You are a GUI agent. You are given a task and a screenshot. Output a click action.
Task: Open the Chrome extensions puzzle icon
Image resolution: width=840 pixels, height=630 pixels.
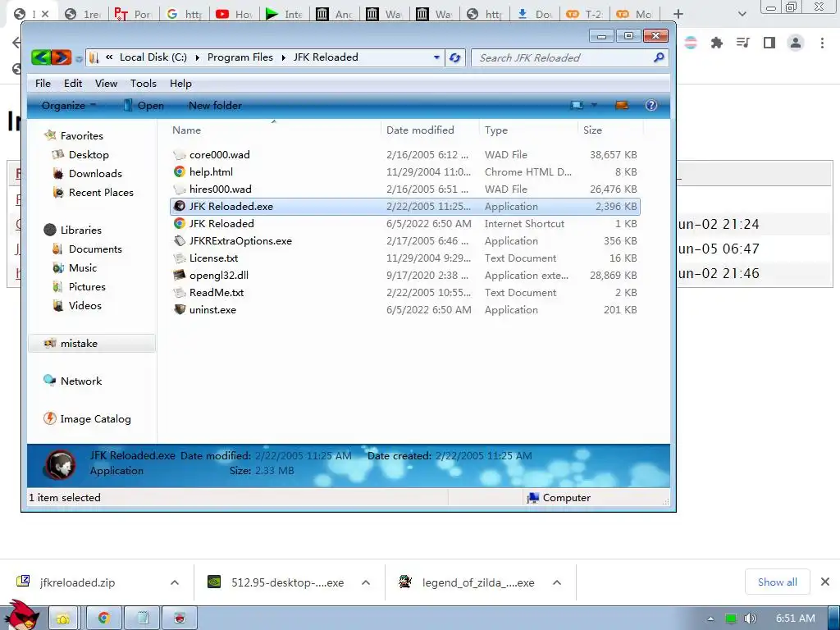(716, 43)
